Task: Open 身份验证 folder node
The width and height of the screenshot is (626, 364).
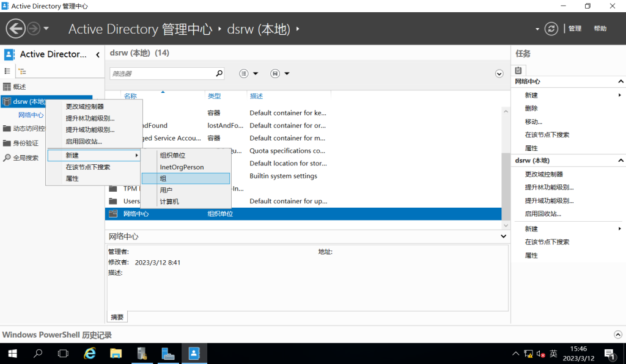Action: 26,143
